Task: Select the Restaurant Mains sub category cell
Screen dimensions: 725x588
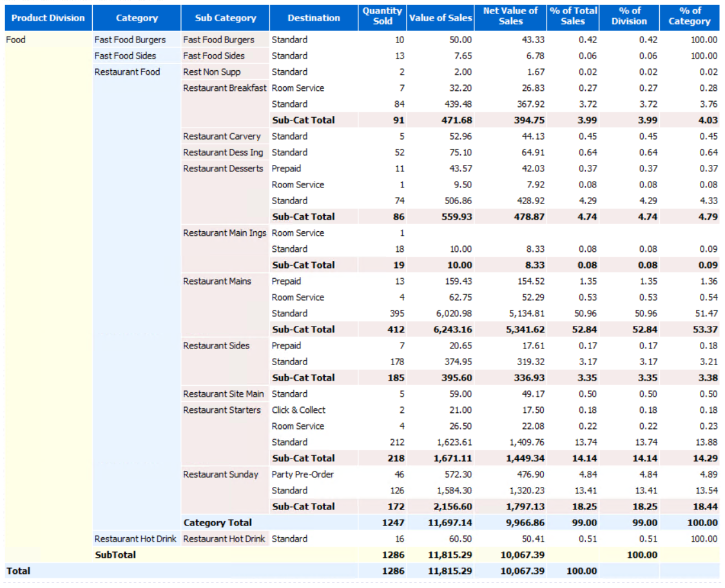Action: point(217,281)
